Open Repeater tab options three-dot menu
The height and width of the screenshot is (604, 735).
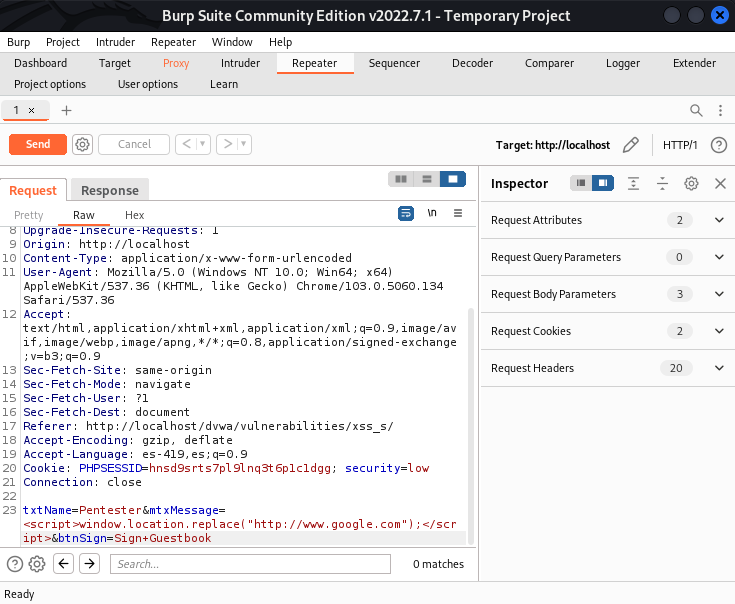click(720, 111)
